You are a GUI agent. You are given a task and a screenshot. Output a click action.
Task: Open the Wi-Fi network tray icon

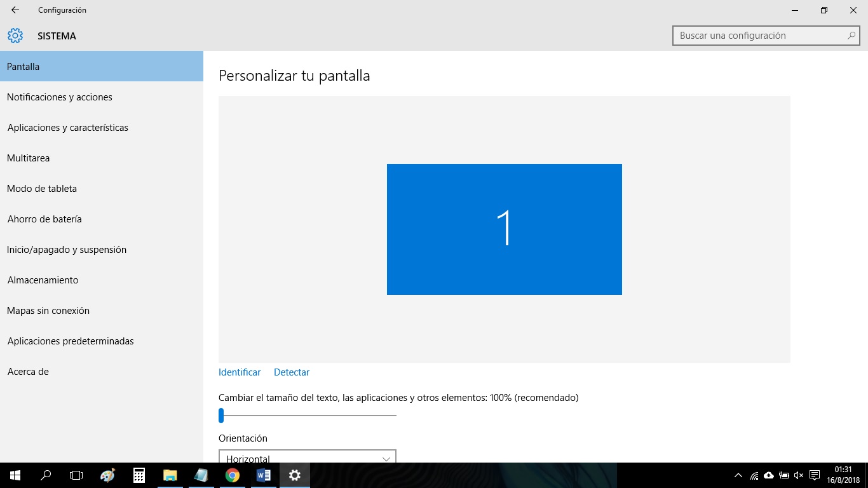click(x=754, y=475)
